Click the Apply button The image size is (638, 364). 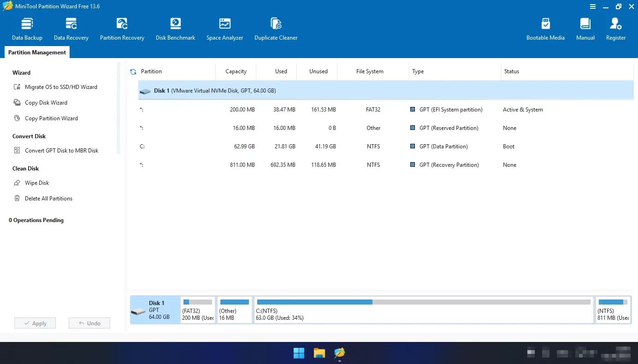pyautogui.click(x=35, y=323)
